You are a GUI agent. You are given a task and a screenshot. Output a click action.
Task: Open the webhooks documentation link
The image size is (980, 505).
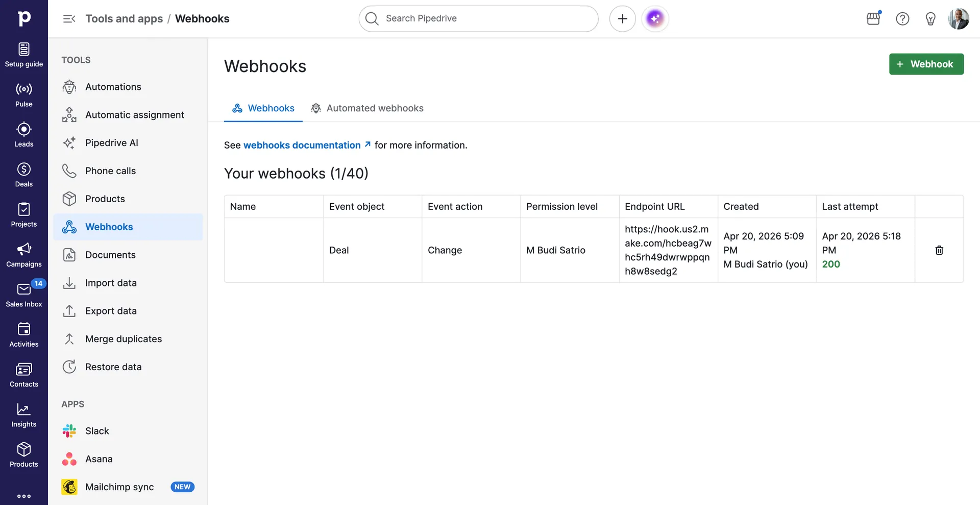(302, 145)
